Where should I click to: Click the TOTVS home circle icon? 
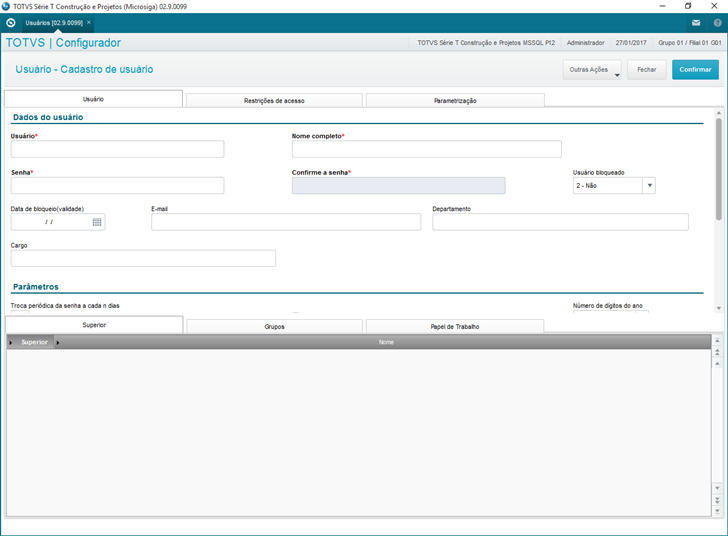click(11, 23)
